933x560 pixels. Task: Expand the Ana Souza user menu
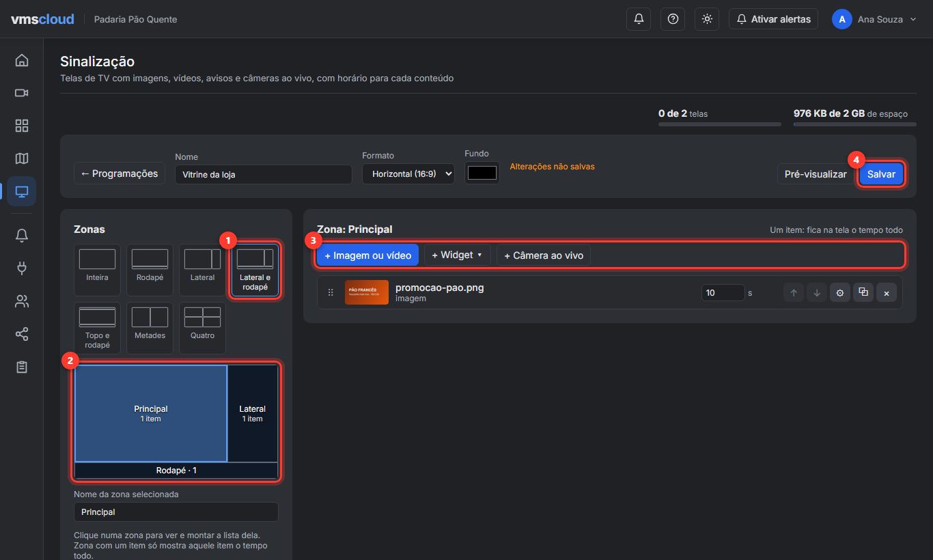point(874,19)
